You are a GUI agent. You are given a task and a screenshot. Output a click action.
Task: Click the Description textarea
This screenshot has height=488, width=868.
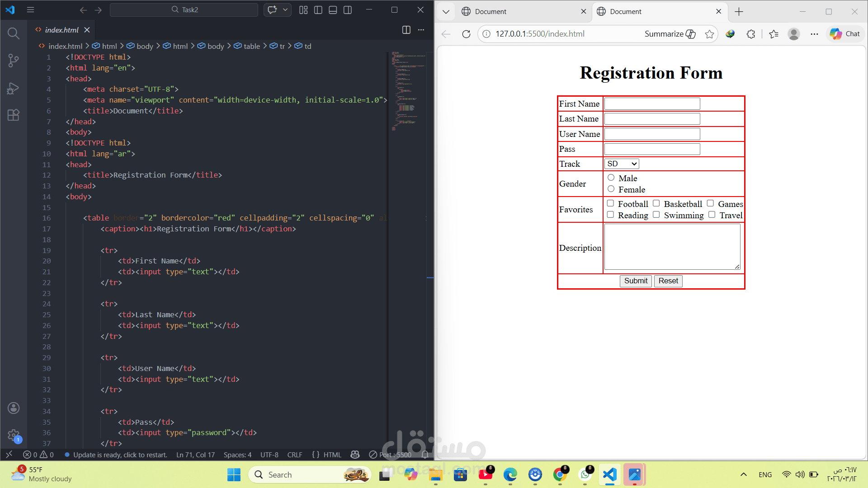tap(672, 247)
